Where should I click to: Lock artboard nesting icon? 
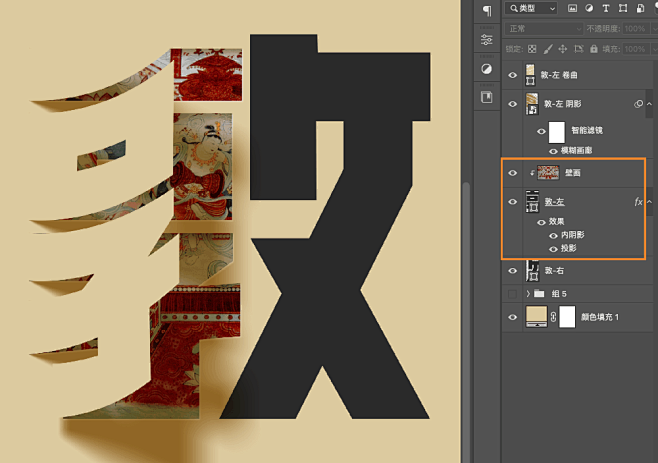pyautogui.click(x=579, y=49)
